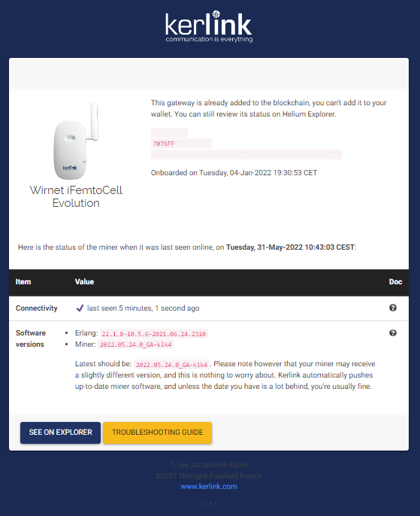This screenshot has height=516, width=420.
Task: Click the Onboarded date text
Action: (x=234, y=173)
